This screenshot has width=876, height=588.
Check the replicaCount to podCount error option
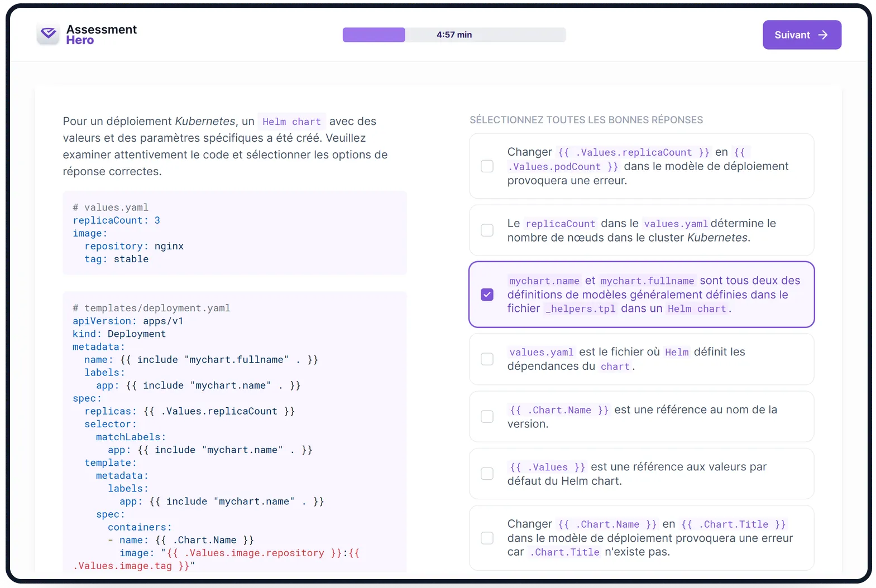click(487, 166)
